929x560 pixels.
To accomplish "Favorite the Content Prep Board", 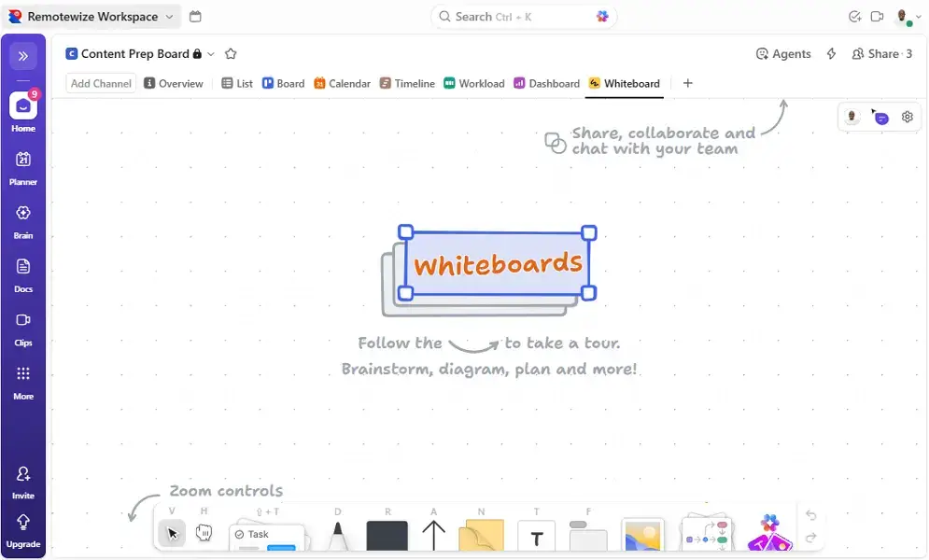I will (231, 53).
